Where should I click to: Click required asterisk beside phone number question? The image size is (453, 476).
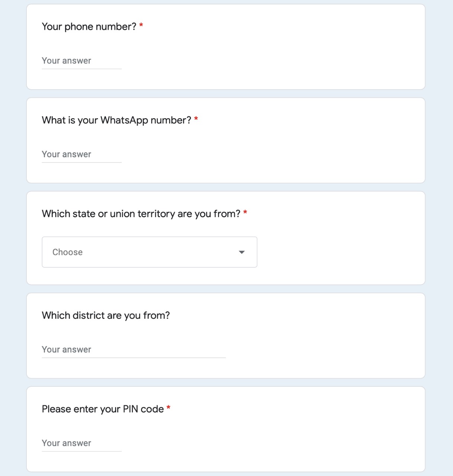[x=141, y=26]
